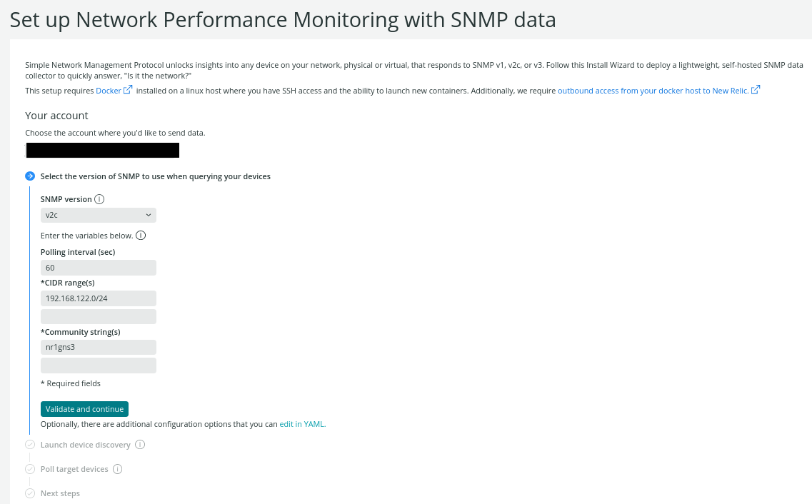Click the checkmark circle beside Next steps

pos(29,493)
